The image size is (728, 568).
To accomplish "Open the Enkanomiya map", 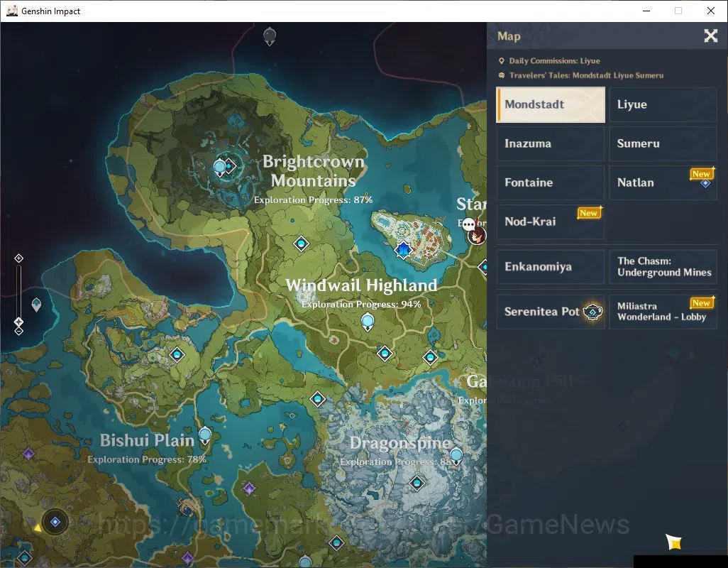I will [551, 266].
